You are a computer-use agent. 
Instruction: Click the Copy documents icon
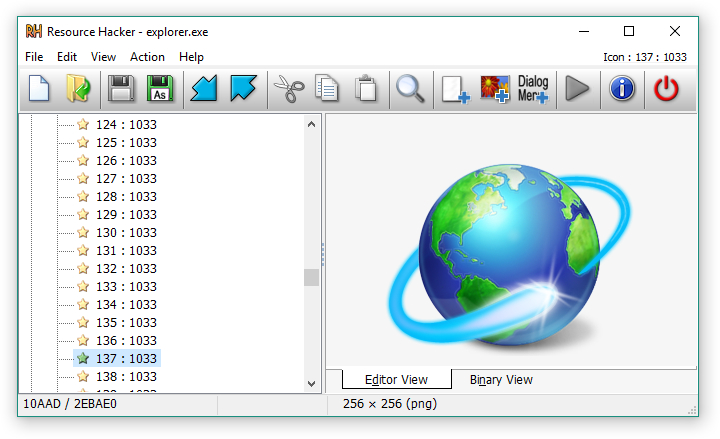[x=326, y=88]
